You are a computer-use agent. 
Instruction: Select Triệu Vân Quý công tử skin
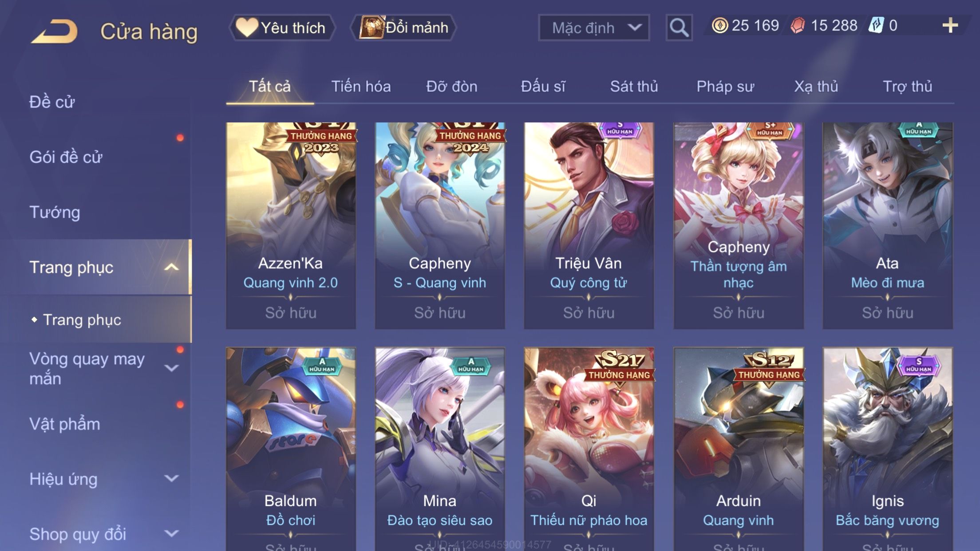[589, 225]
